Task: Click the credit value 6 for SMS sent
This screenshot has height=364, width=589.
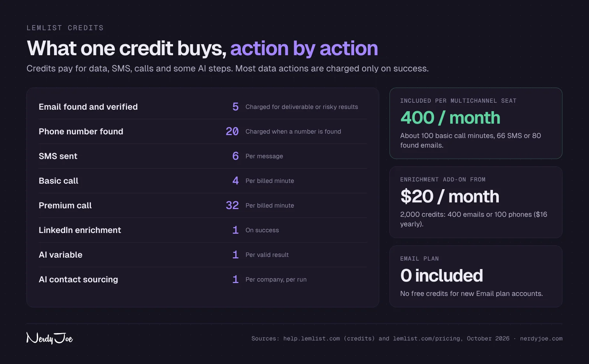Action: pyautogui.click(x=236, y=156)
